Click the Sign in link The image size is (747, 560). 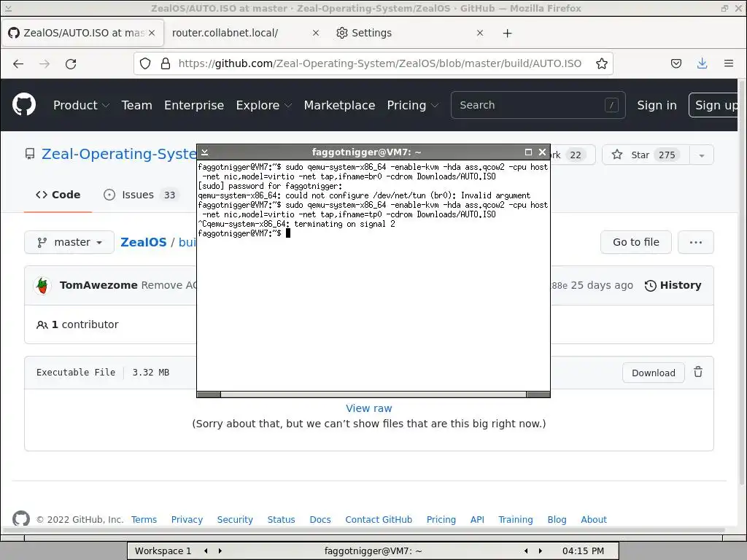pos(657,105)
